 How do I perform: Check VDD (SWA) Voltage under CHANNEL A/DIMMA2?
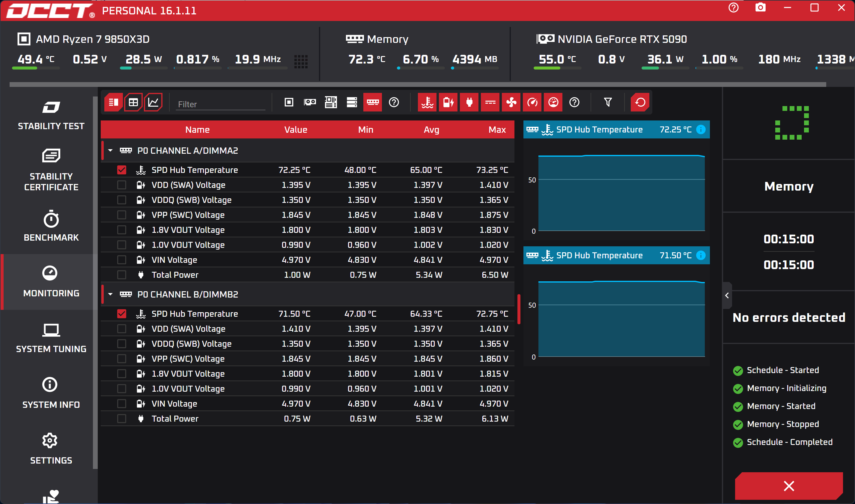tap(122, 185)
